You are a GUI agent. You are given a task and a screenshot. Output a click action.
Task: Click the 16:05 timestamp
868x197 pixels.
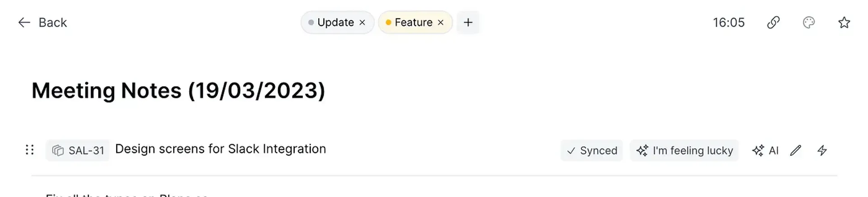coord(728,23)
